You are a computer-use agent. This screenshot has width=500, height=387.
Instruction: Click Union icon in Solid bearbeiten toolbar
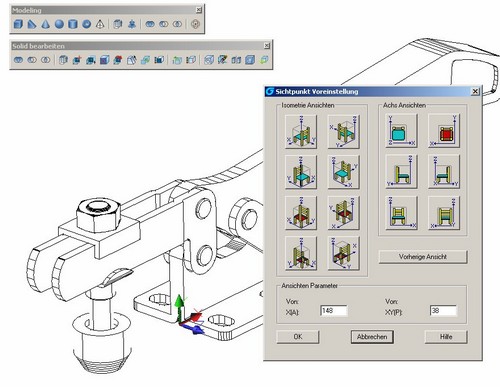point(18,60)
